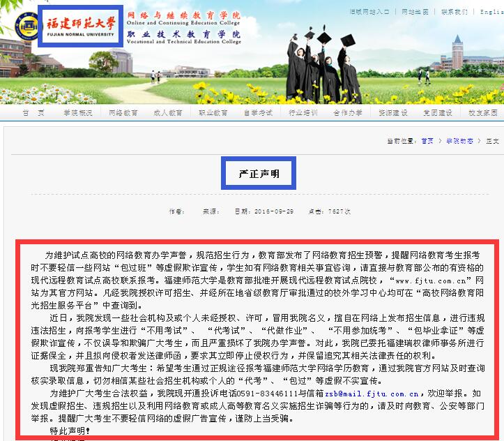This screenshot has width=504, height=441.
Task: Click the date text 2016-09-29
Action: pyautogui.click(x=274, y=211)
